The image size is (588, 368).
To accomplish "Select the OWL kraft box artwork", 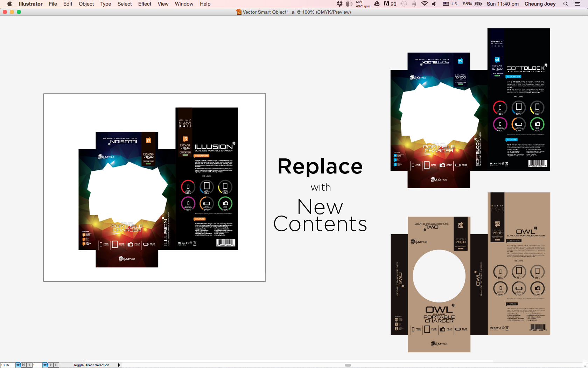I will click(470, 272).
